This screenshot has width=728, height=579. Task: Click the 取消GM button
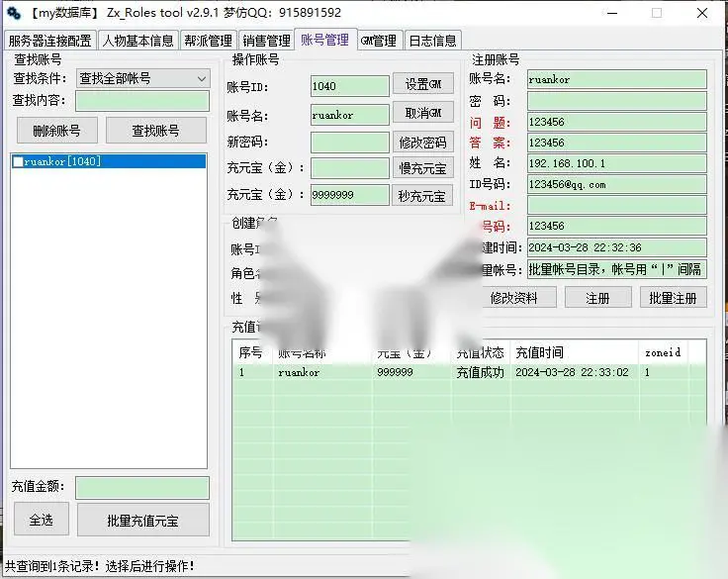coord(423,113)
